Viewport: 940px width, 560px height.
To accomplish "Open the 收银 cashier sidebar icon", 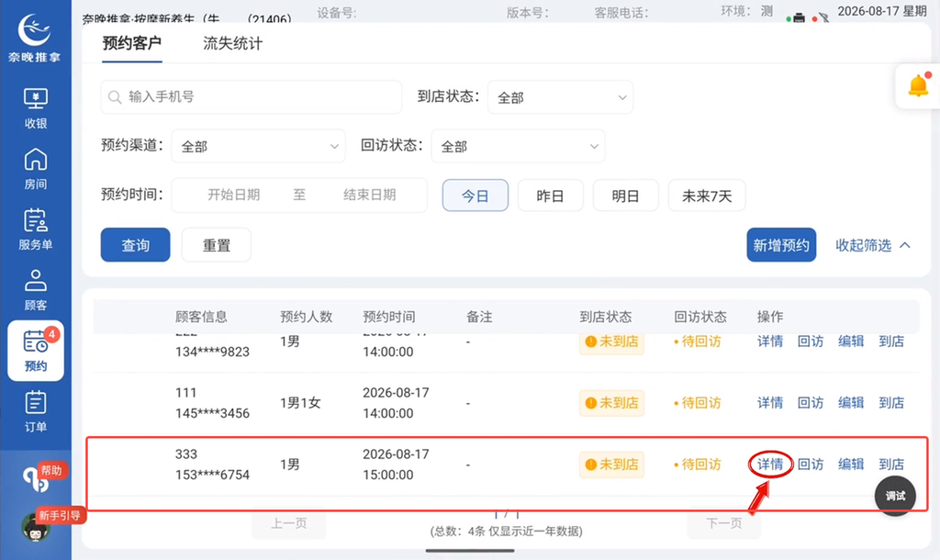I will click(x=36, y=108).
